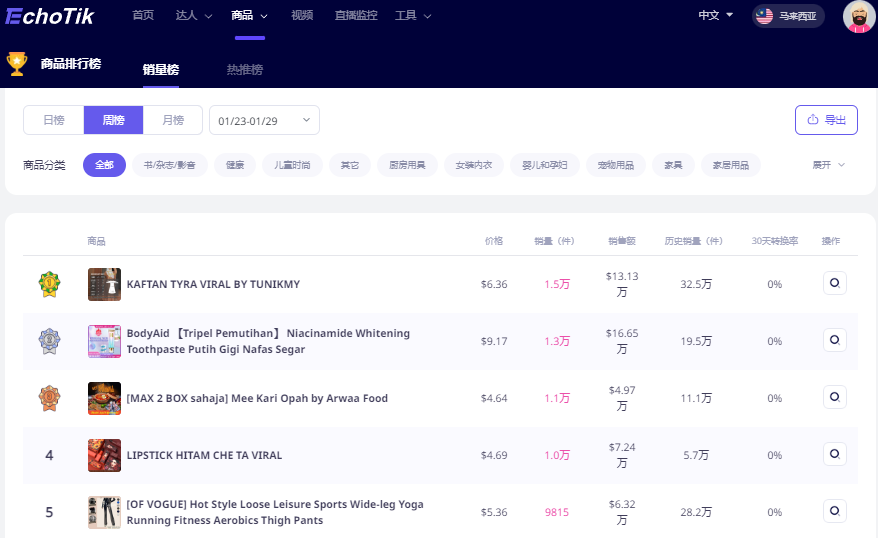
Task: Click the 导出 export button
Action: tap(826, 120)
